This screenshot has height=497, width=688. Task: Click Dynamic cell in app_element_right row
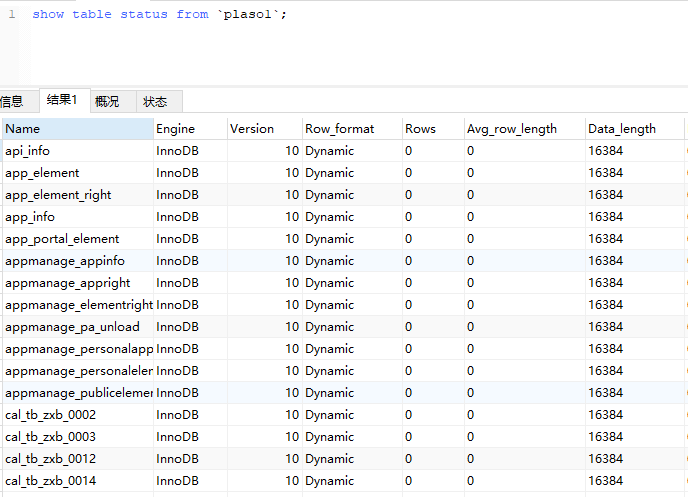click(x=352, y=195)
